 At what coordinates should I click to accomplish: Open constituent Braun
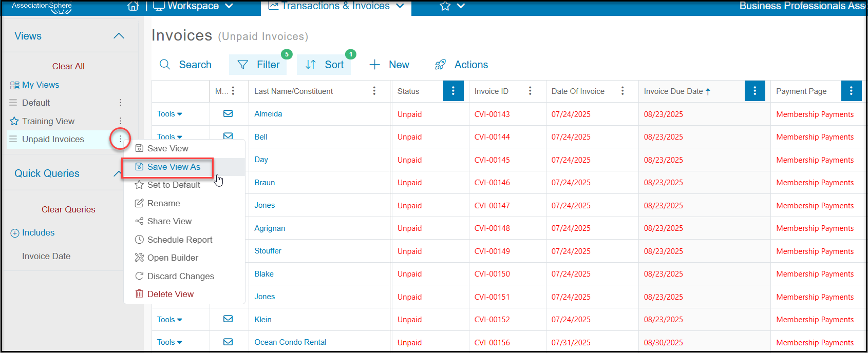pyautogui.click(x=265, y=183)
